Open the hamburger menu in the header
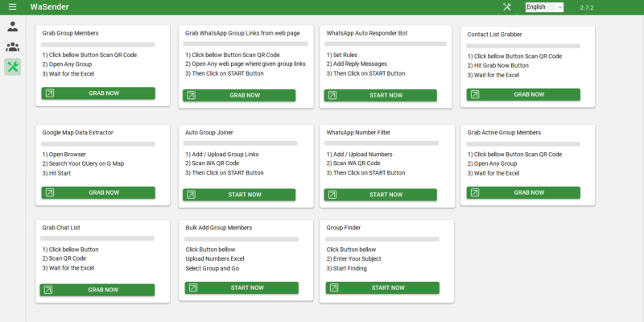644x322 pixels. pos(13,7)
